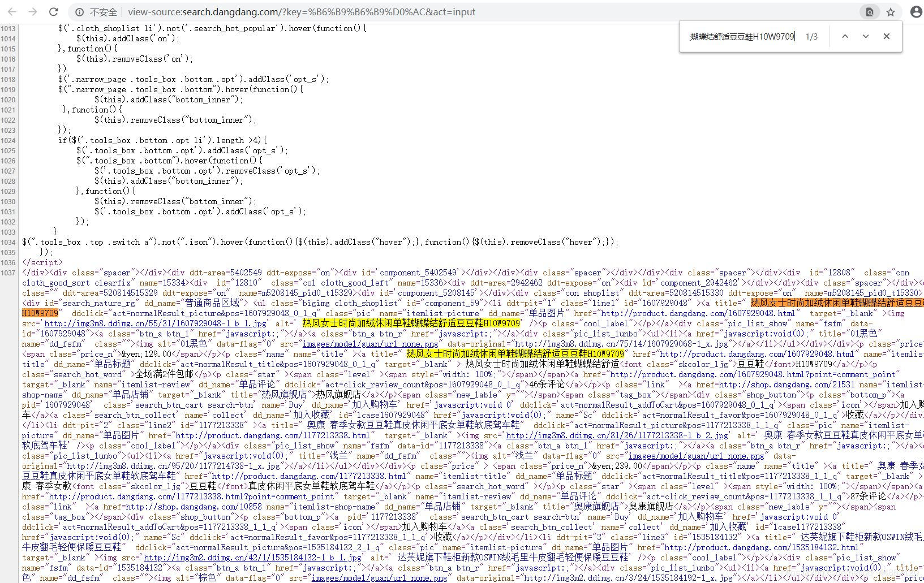The height and width of the screenshot is (583, 924).
Task: Click the 全场满2件包邮 promotion text
Action: [x=164, y=374]
